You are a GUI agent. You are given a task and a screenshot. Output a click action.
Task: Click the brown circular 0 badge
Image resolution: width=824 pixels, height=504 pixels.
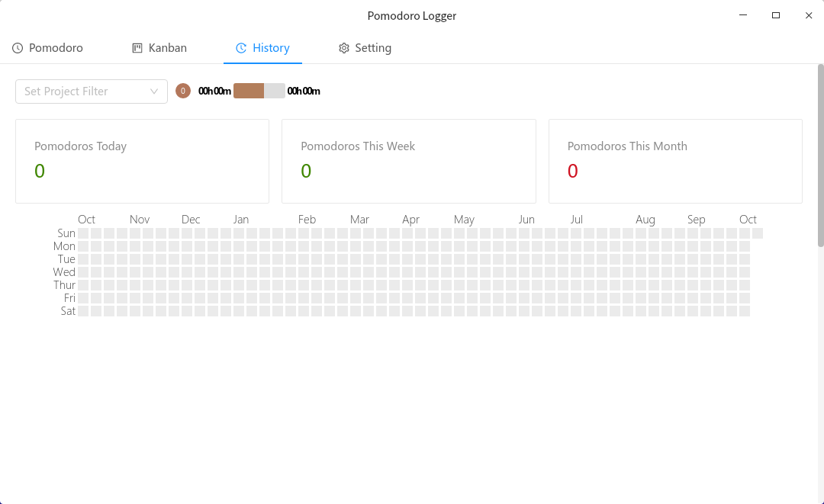click(183, 91)
